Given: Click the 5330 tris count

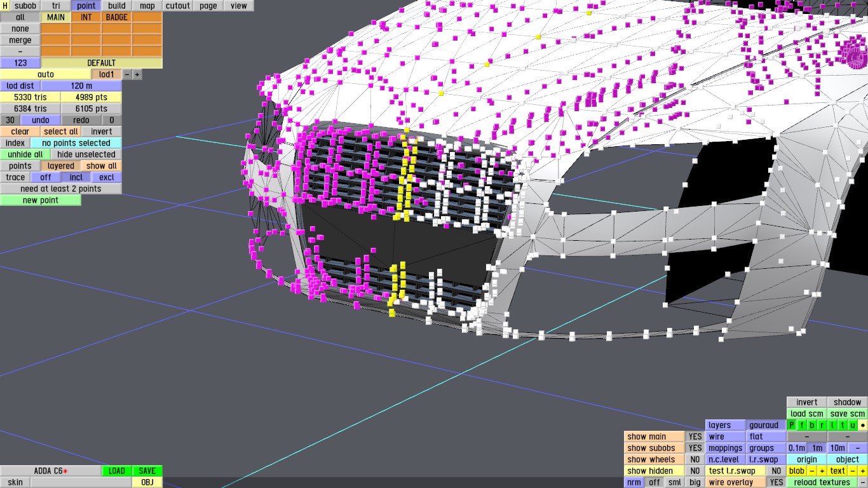Looking at the screenshot, I should [31, 97].
